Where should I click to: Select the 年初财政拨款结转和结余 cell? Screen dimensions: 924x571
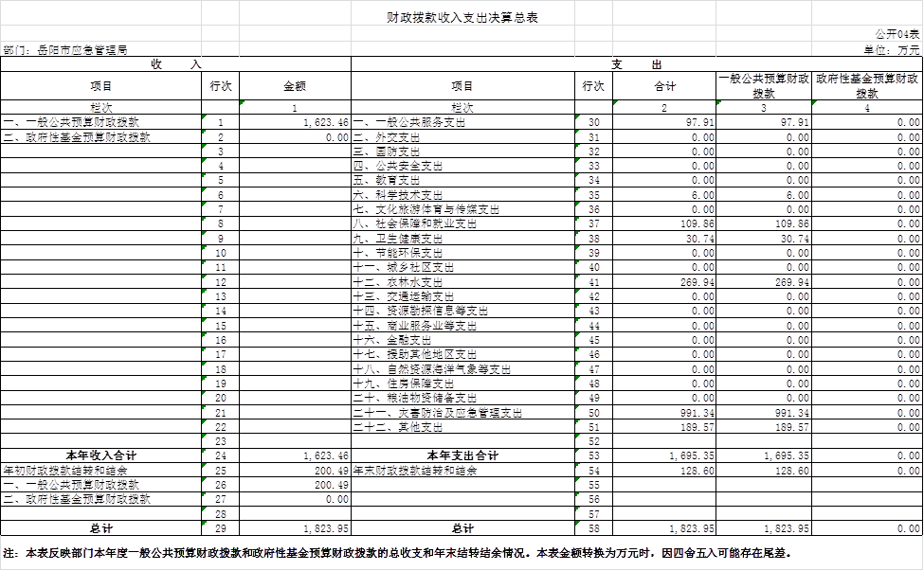click(x=66, y=471)
